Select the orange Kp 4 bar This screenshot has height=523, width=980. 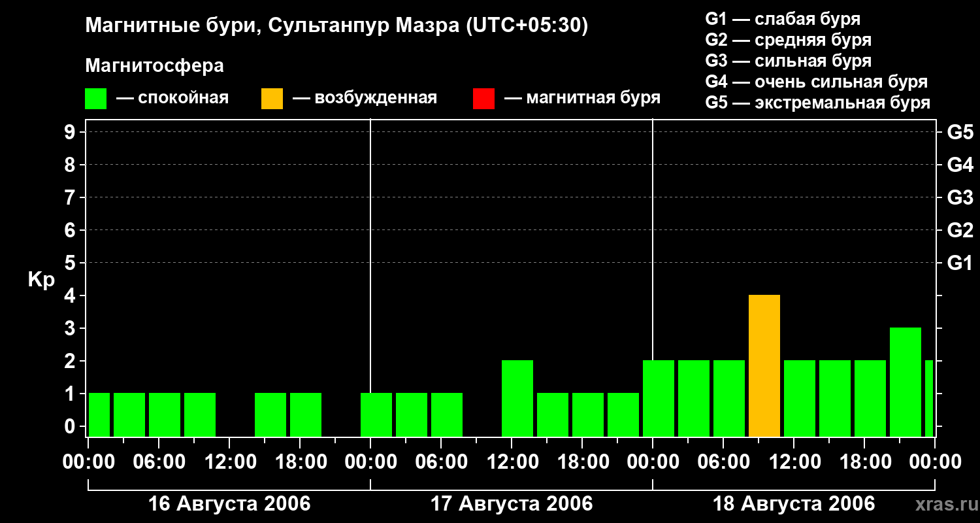[764, 366]
